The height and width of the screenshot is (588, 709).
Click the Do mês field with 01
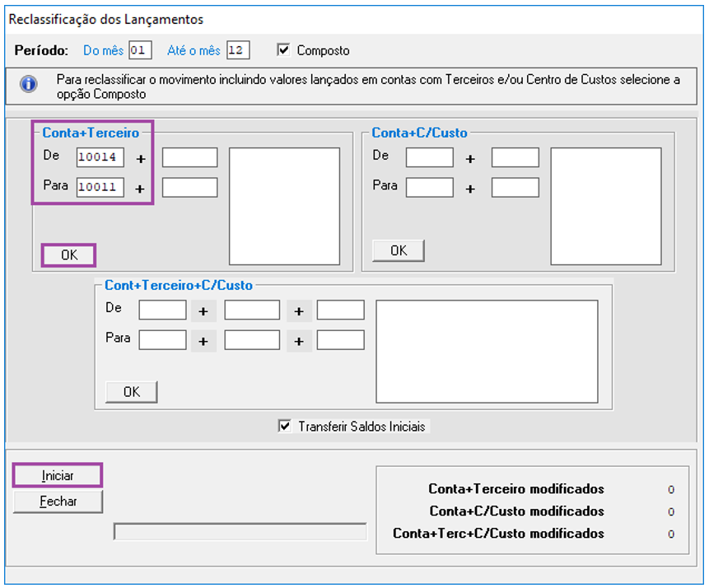pyautogui.click(x=140, y=49)
